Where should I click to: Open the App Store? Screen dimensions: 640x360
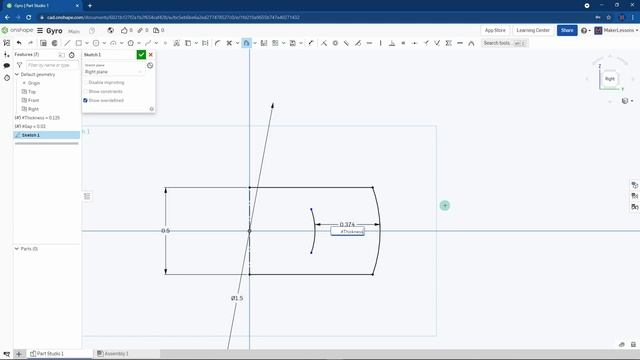[x=495, y=31]
